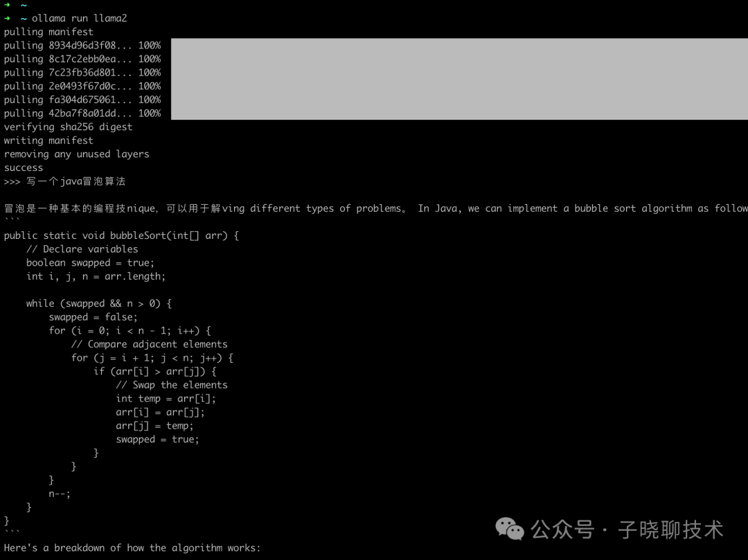Click the 'swapped = true;' line
748x560 pixels.
coord(157,440)
